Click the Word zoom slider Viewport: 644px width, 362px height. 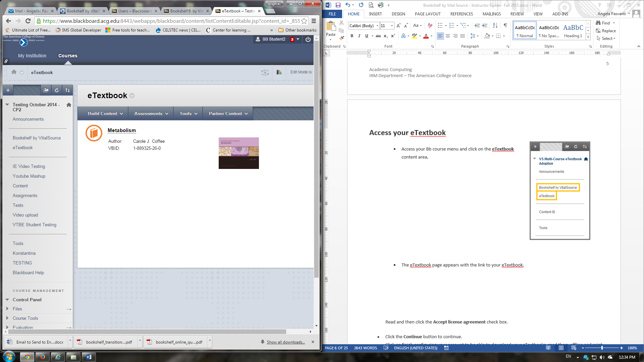click(x=602, y=348)
